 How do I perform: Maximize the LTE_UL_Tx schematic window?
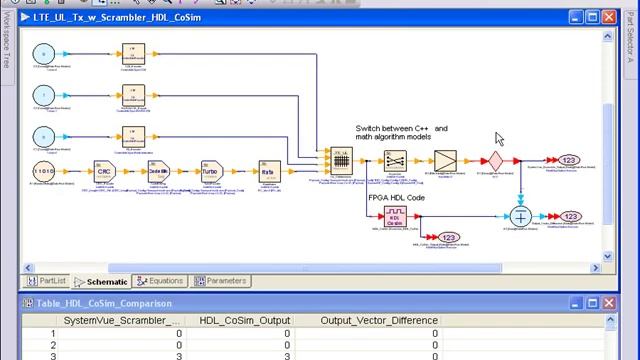pyautogui.click(x=592, y=17)
